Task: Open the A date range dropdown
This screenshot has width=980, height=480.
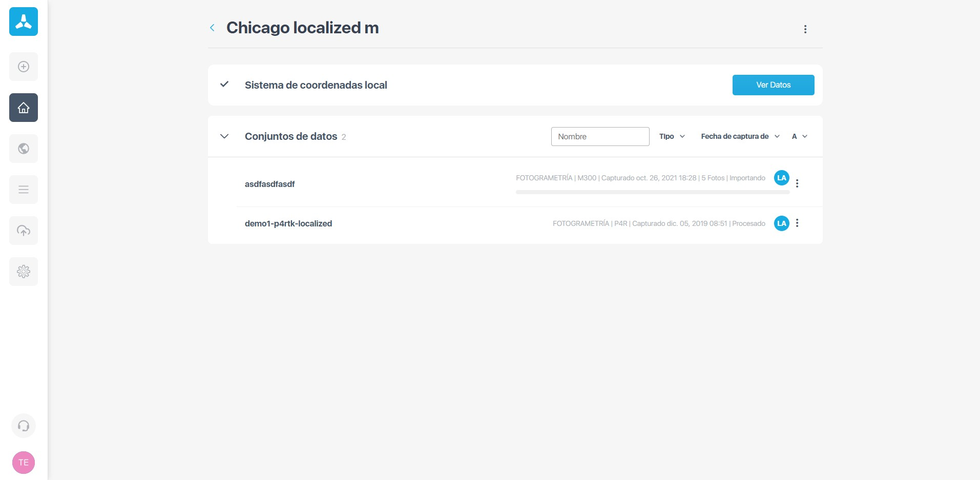Action: (799, 136)
